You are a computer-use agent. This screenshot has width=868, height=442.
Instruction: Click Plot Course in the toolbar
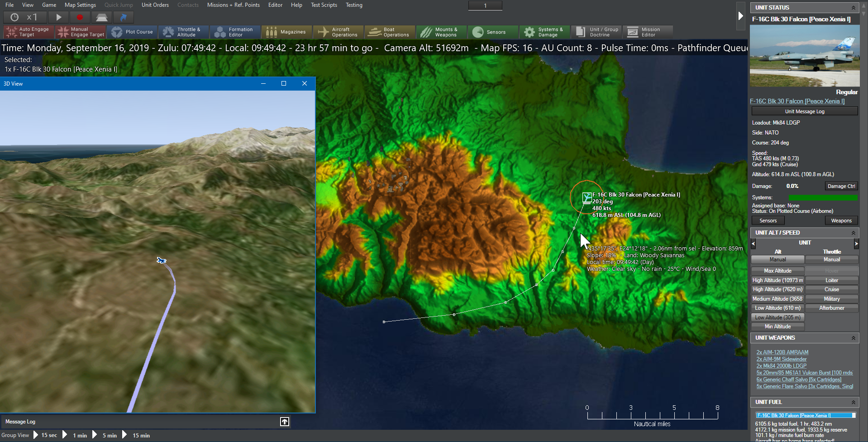(x=132, y=32)
